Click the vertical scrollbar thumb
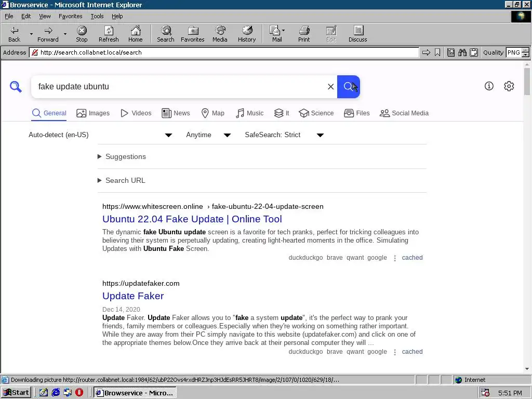The image size is (532, 399). 527,82
